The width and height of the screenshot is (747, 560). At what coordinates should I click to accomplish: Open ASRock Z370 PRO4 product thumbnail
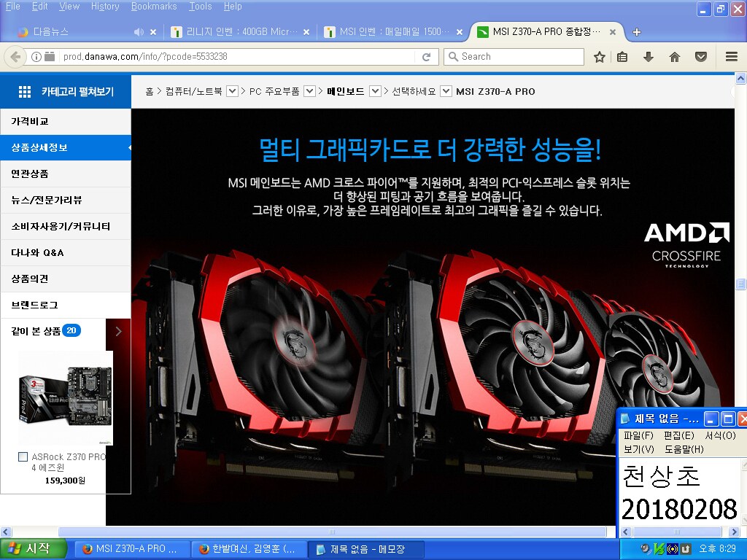66,398
